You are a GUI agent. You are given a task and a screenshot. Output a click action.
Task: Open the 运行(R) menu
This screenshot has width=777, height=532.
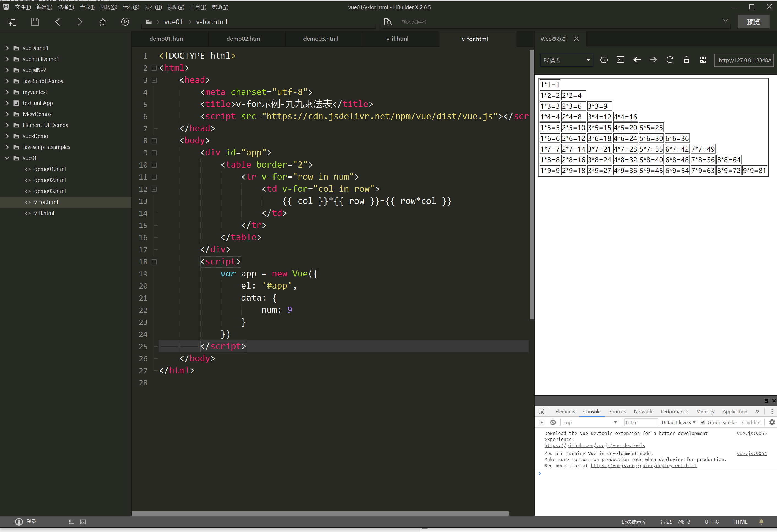[131, 7]
